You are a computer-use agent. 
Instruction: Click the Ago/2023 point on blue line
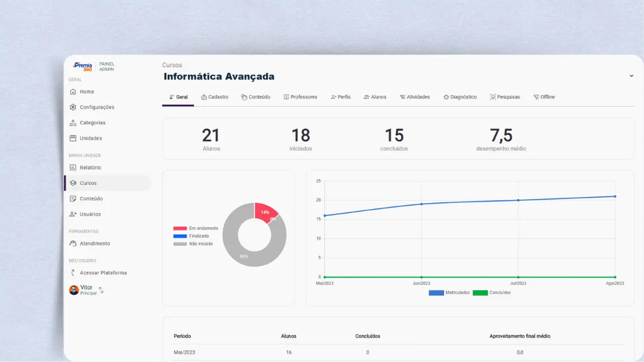(x=615, y=196)
